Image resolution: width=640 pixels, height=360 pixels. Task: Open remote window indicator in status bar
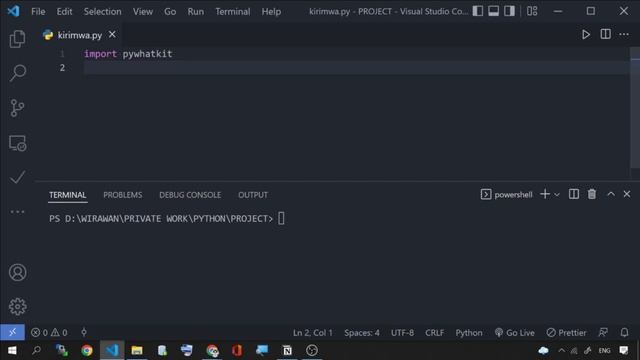point(12,333)
